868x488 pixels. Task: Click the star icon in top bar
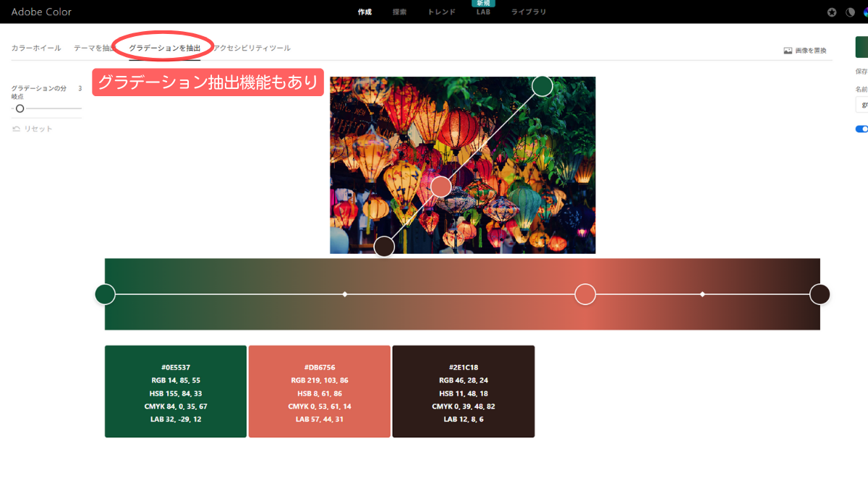(x=832, y=12)
